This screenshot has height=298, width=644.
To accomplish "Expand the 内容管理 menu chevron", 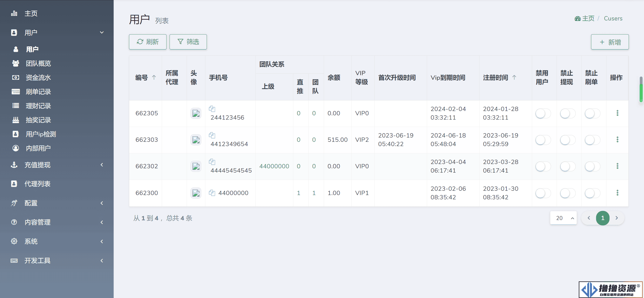I will tap(102, 222).
